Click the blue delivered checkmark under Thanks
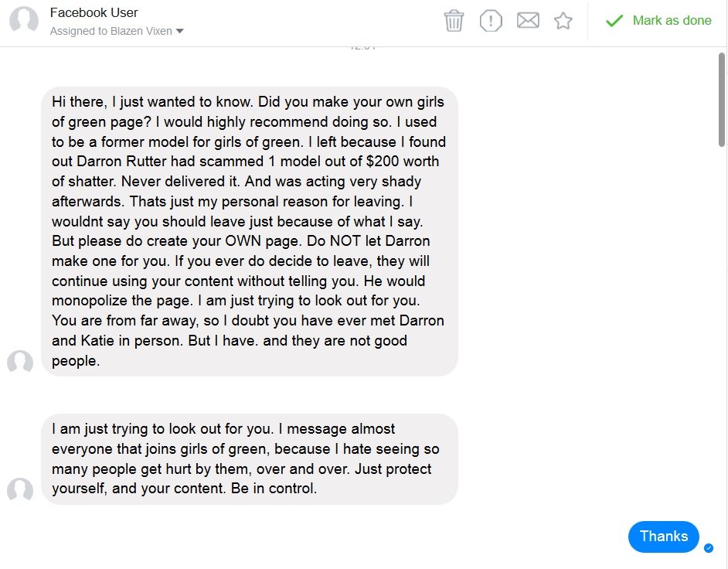Image resolution: width=728 pixels, height=569 pixels. point(709,548)
